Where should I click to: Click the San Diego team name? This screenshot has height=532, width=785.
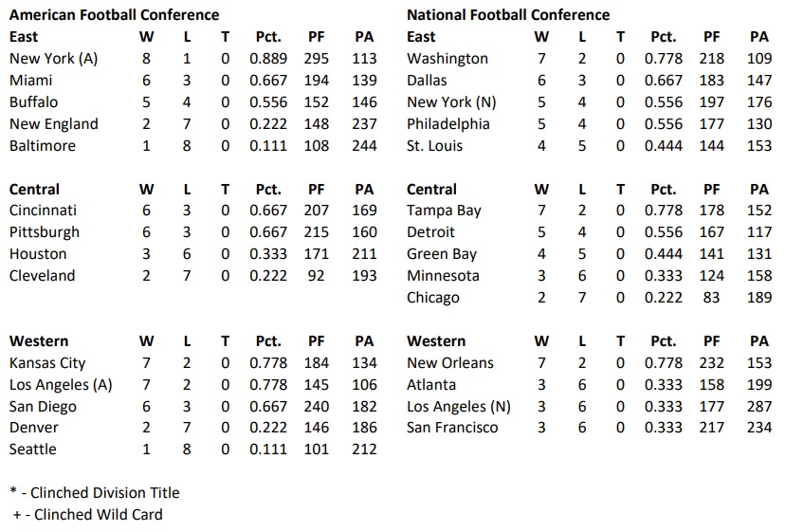click(x=43, y=407)
